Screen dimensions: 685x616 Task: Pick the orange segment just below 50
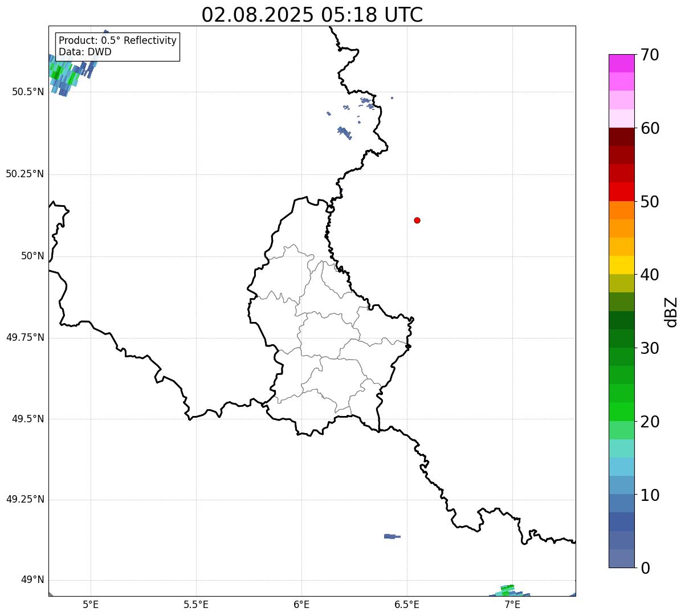point(621,210)
